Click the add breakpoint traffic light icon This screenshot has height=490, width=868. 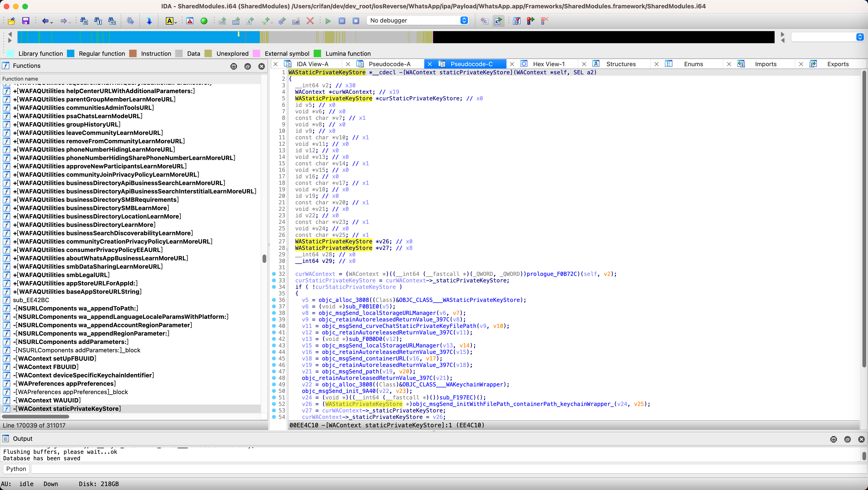[x=530, y=21]
